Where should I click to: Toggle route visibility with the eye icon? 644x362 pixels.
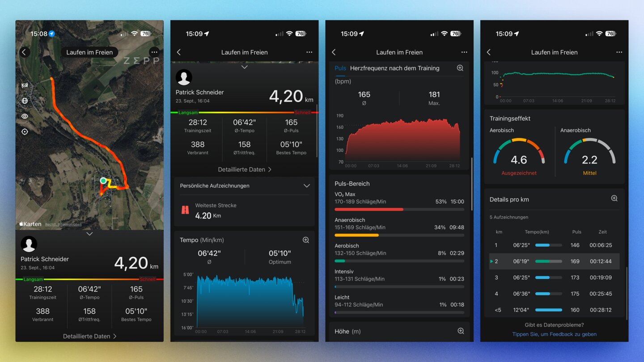tap(25, 116)
